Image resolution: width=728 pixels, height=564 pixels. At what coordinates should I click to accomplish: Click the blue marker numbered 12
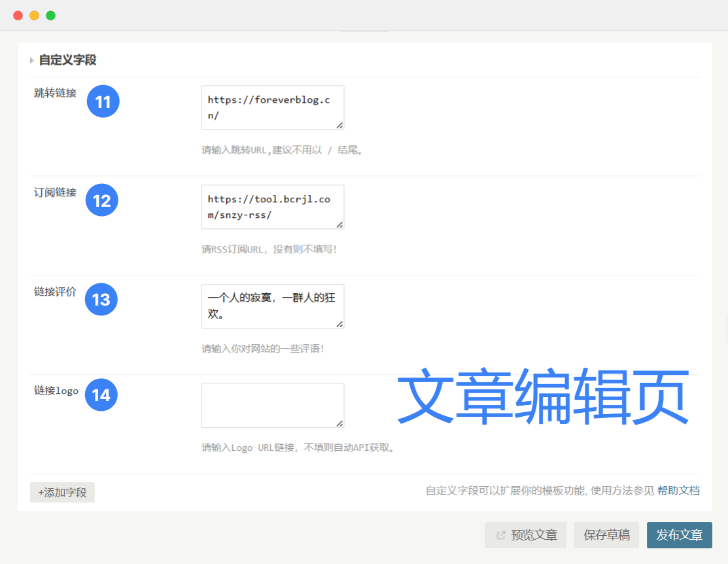coord(101,201)
